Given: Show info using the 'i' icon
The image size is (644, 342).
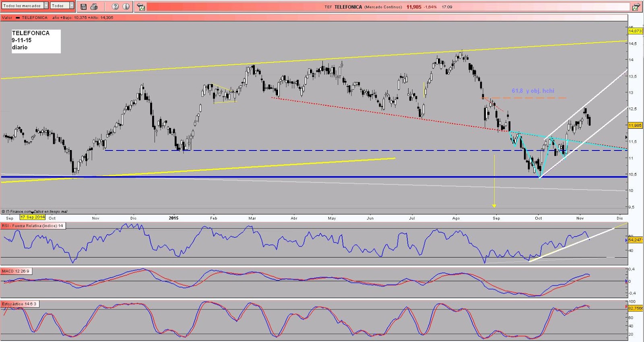Looking at the screenshot, I should point(126,6).
